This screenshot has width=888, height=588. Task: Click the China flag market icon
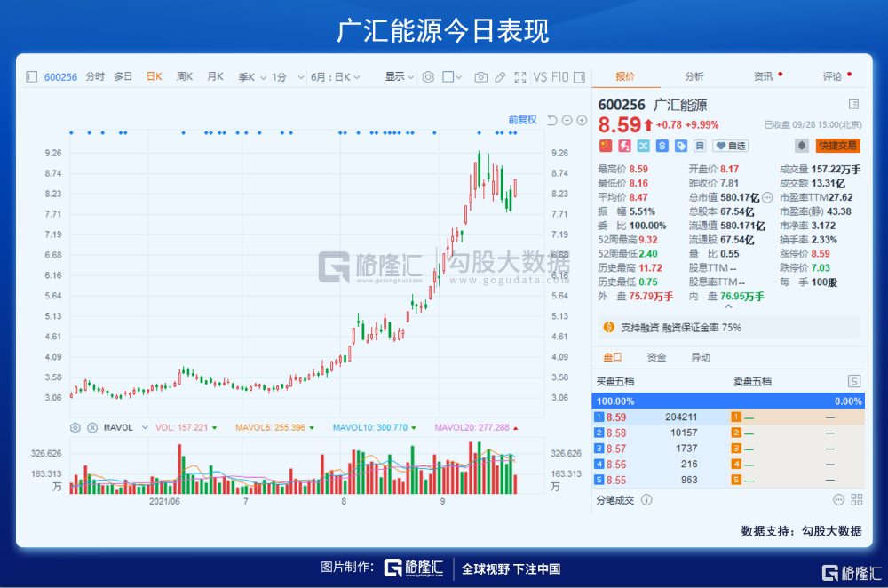[606, 147]
